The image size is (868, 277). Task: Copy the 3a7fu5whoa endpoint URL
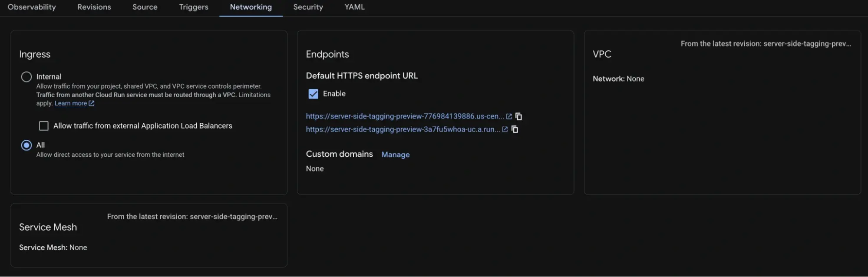pyautogui.click(x=515, y=129)
